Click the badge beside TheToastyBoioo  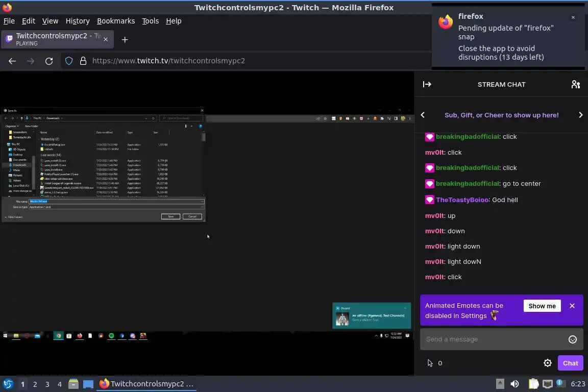pyautogui.click(x=429, y=200)
